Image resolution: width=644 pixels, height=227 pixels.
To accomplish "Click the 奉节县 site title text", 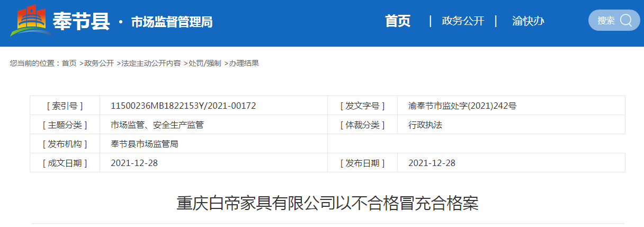I will (82, 21).
